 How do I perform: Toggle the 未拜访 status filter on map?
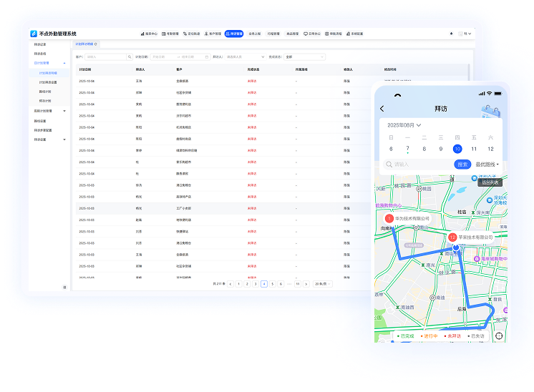tap(454, 335)
